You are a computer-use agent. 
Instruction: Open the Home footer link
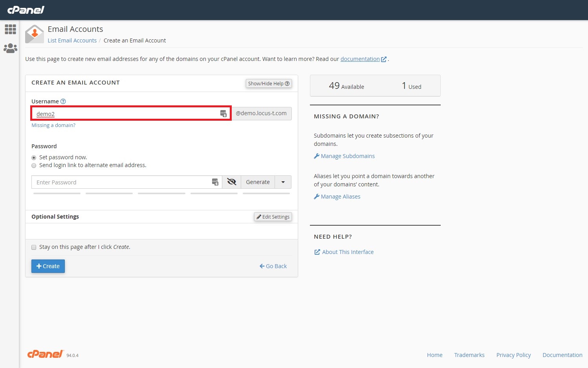(435, 355)
